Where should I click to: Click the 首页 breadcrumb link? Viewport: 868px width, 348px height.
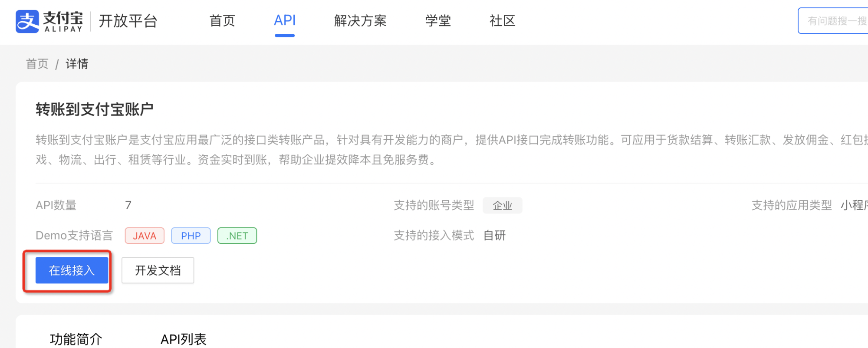click(37, 64)
